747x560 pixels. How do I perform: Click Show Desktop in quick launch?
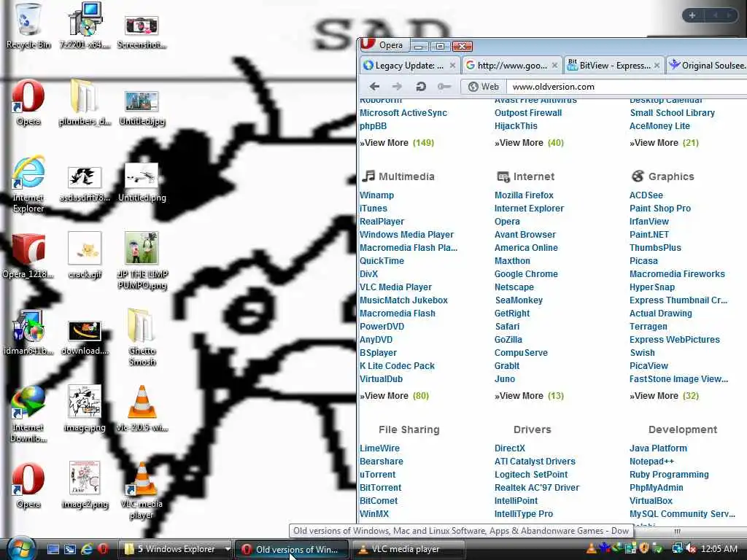[x=53, y=549]
